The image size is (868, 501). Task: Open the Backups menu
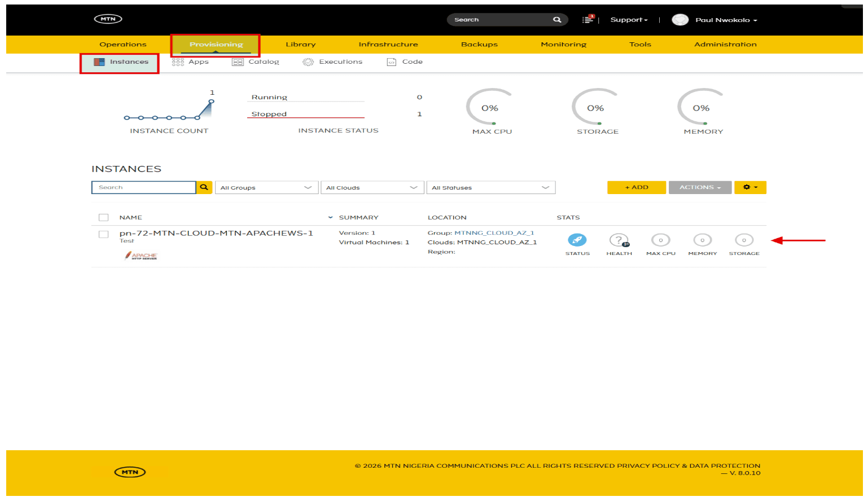coord(479,45)
